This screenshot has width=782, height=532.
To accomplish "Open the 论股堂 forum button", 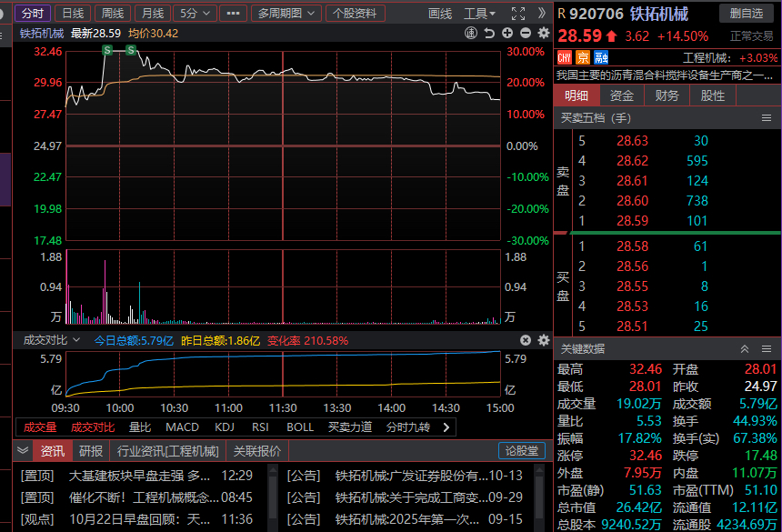I will click(x=522, y=451).
